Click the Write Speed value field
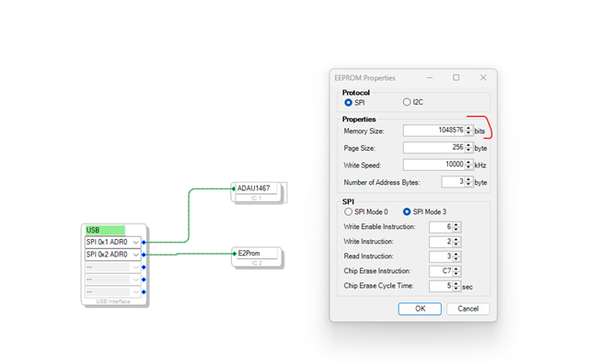Viewport: 589px width, 364px height. pyautogui.click(x=433, y=165)
